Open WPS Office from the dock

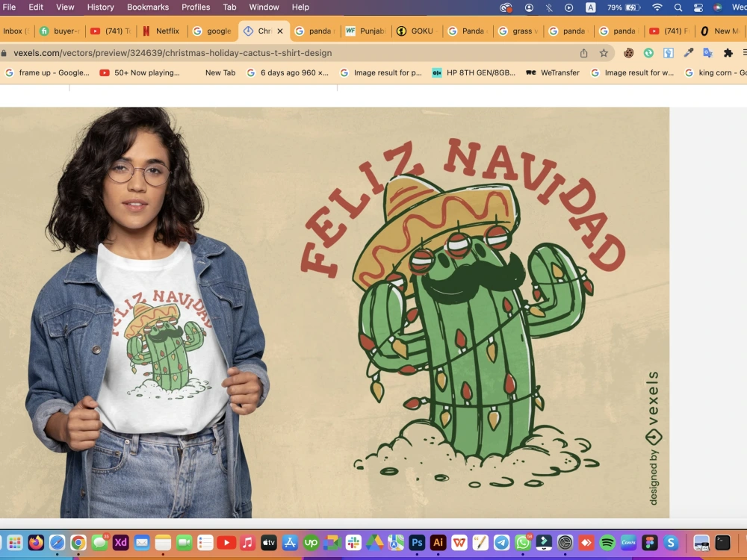pos(459,542)
